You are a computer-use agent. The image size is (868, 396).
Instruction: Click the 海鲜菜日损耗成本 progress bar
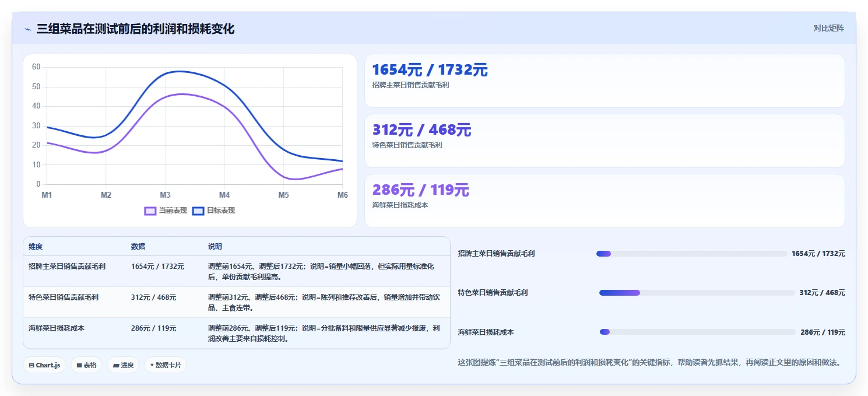coord(698,332)
